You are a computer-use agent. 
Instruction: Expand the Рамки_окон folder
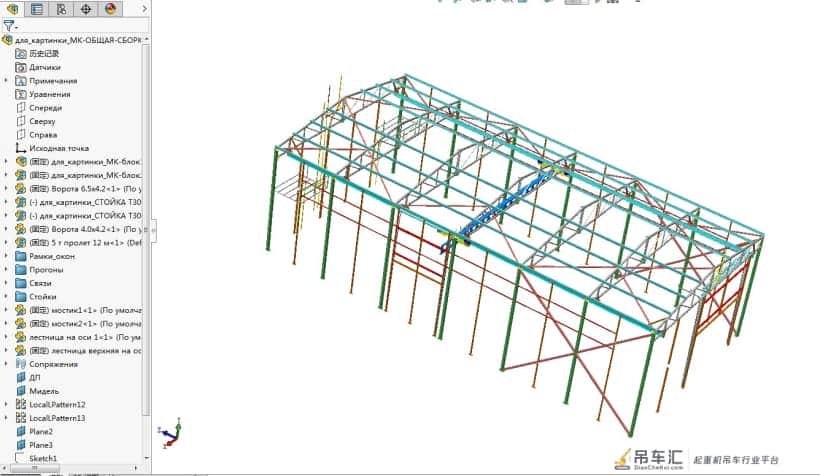tap(6, 256)
